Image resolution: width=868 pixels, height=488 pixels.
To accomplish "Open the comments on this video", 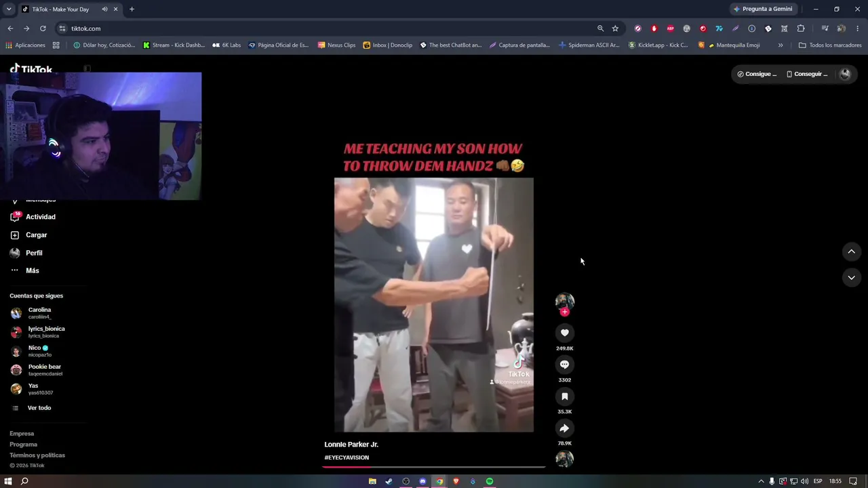I will click(564, 365).
